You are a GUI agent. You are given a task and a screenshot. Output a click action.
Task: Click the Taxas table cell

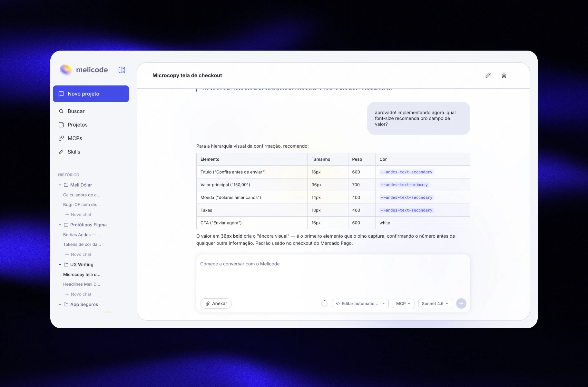[252, 210]
